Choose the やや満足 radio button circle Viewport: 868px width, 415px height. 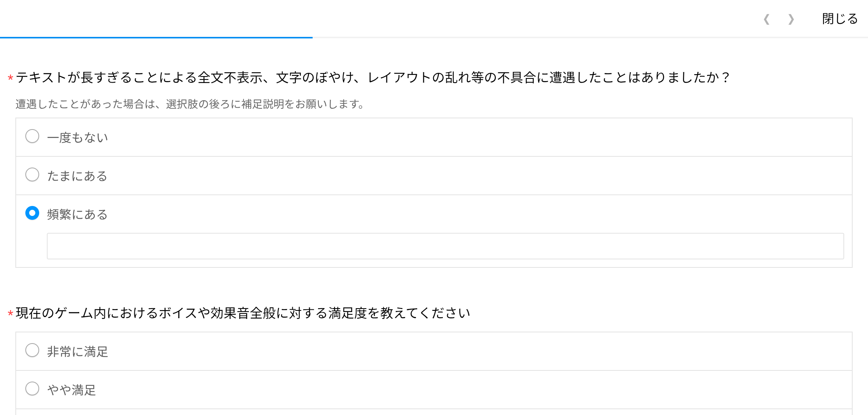pyautogui.click(x=32, y=389)
